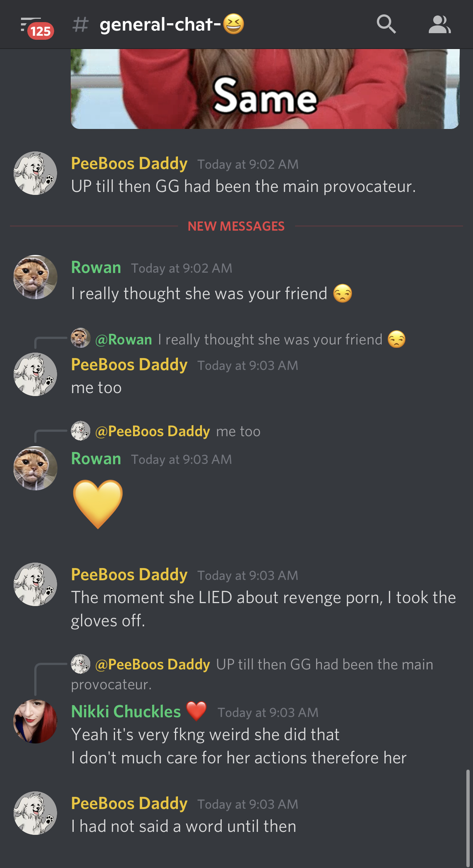Image resolution: width=473 pixels, height=868 pixels.
Task: Open the 'Same' GIF image
Action: pyautogui.click(x=265, y=89)
